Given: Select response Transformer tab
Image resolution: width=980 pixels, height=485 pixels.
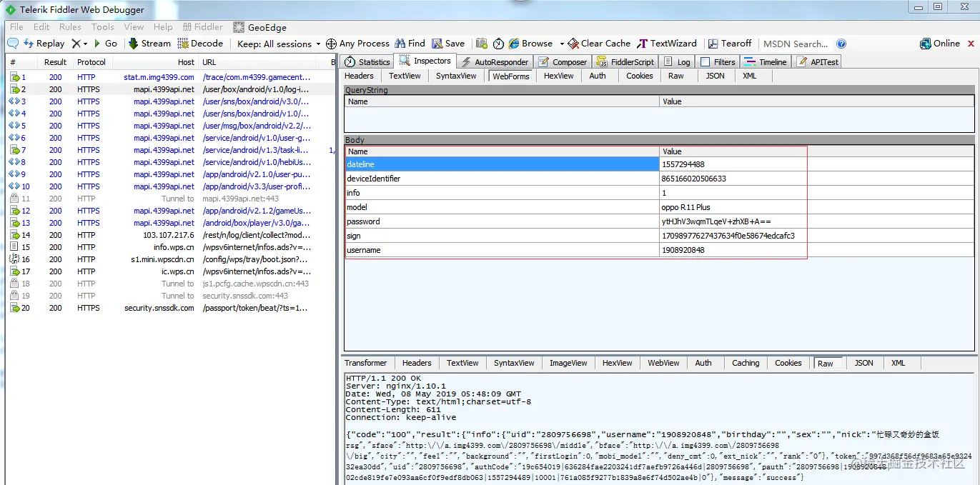Looking at the screenshot, I should click(365, 363).
